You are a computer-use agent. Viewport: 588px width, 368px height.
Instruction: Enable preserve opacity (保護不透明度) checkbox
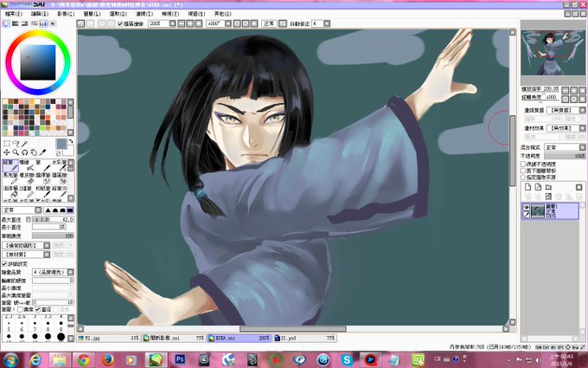pyautogui.click(x=523, y=165)
